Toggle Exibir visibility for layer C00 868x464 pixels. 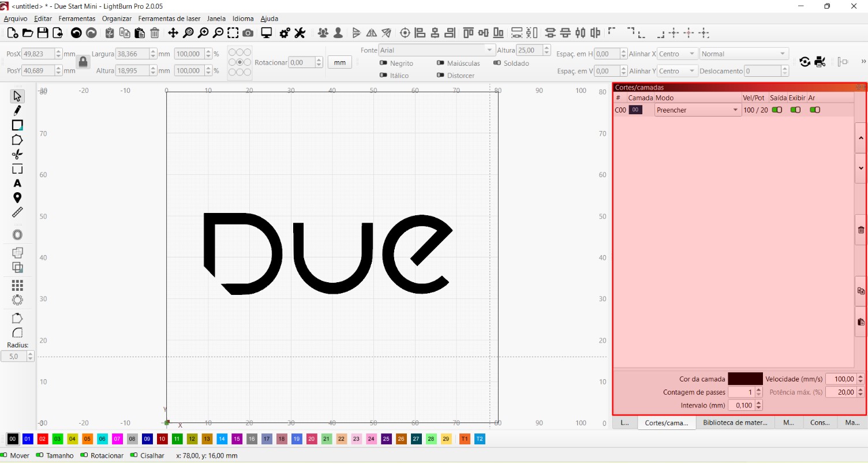796,110
